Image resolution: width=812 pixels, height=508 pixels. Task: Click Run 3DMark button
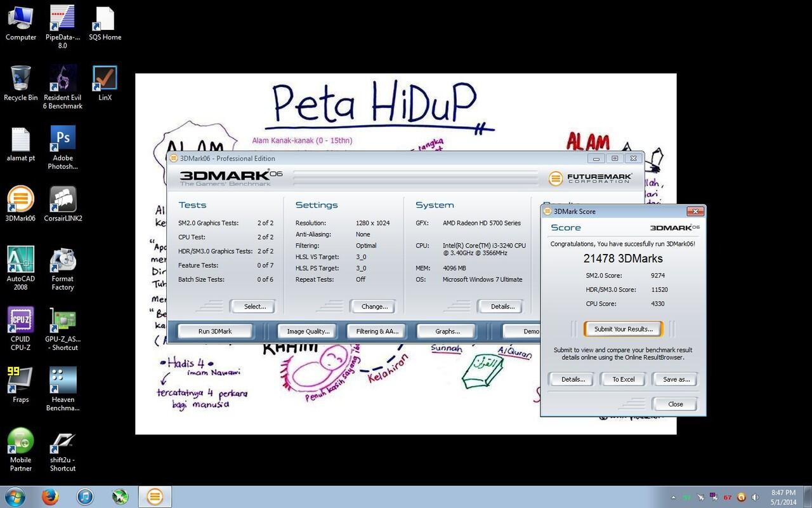coord(215,331)
